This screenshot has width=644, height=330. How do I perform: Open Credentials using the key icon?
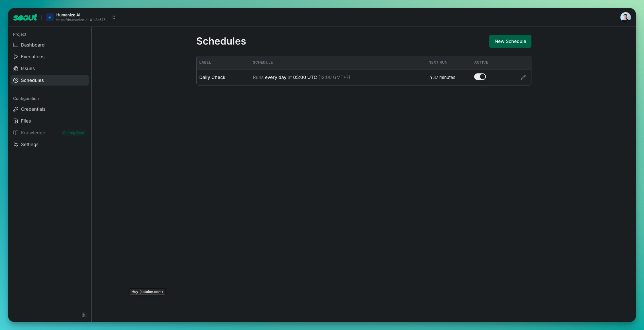point(16,109)
